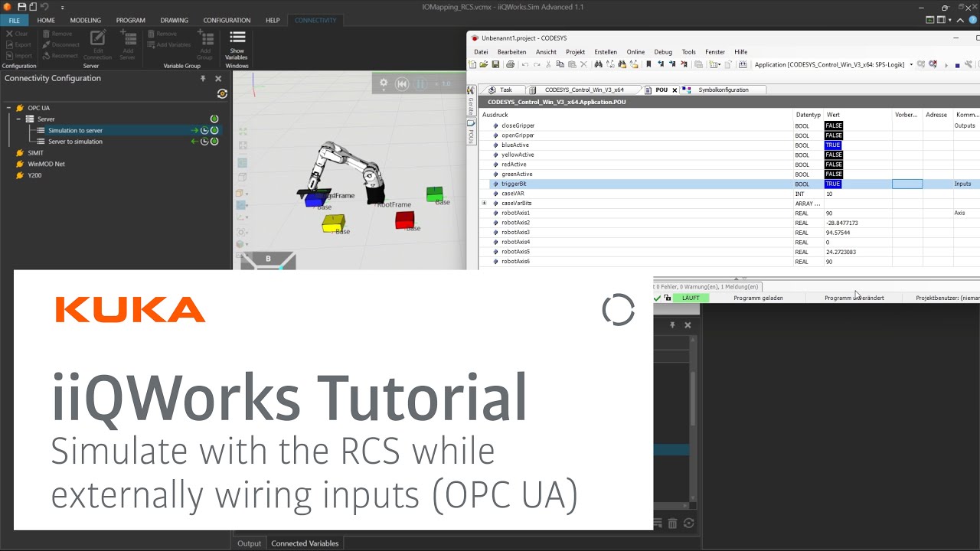Screen dimensions: 980x551
Task: Reset simulation with the rewind button
Action: 402,83
